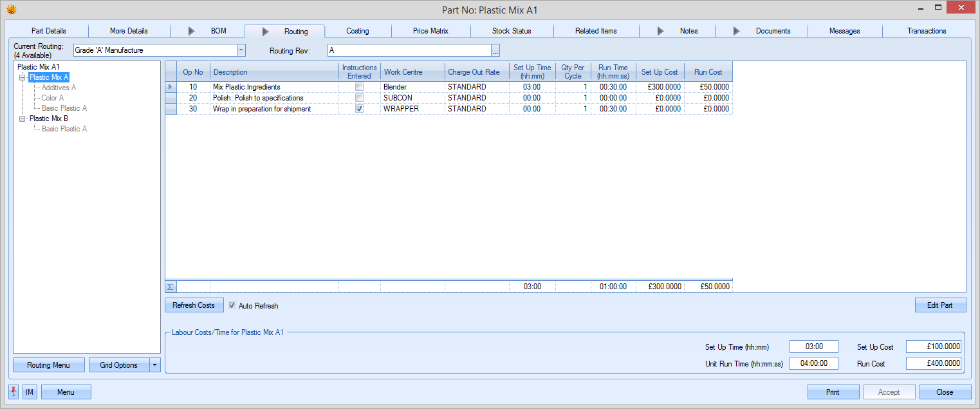The height and width of the screenshot is (409, 980).
Task: Click the play arrow icon on Documents tab
Action: tap(737, 31)
